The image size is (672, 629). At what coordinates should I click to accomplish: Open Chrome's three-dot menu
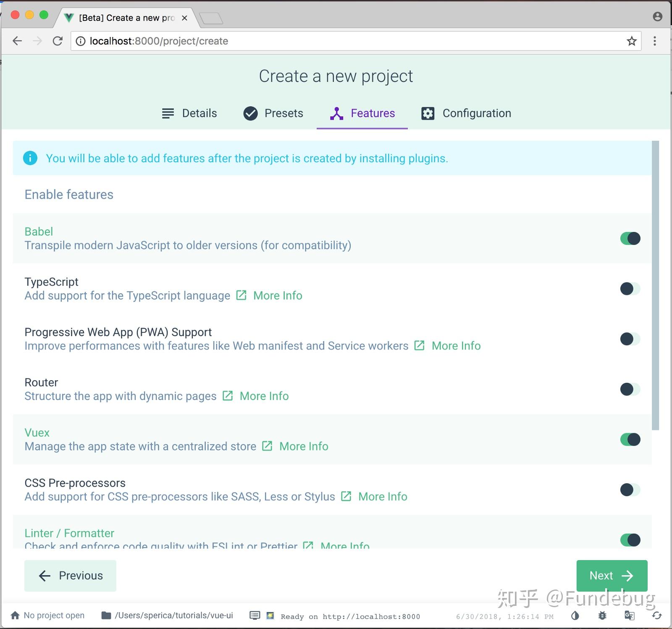[x=654, y=41]
